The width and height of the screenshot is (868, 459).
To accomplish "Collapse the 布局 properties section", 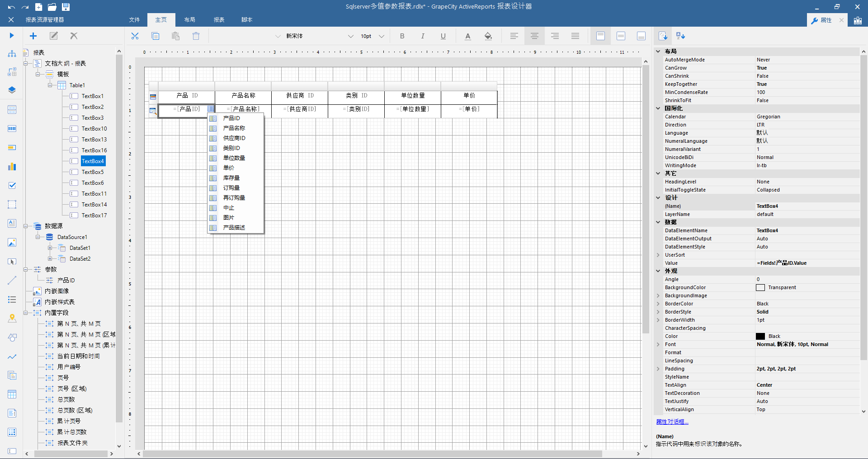I will [x=658, y=51].
